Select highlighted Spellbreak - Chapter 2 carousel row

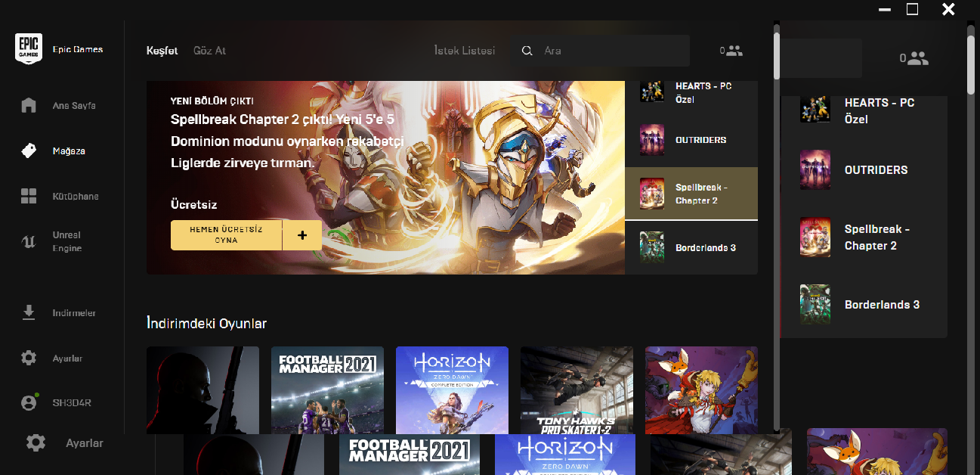pyautogui.click(x=691, y=194)
